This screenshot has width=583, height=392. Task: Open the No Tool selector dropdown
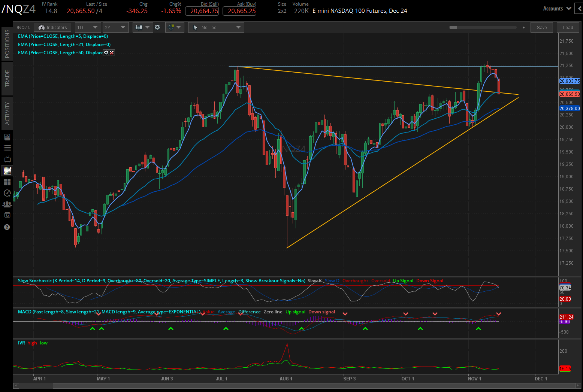tap(216, 27)
